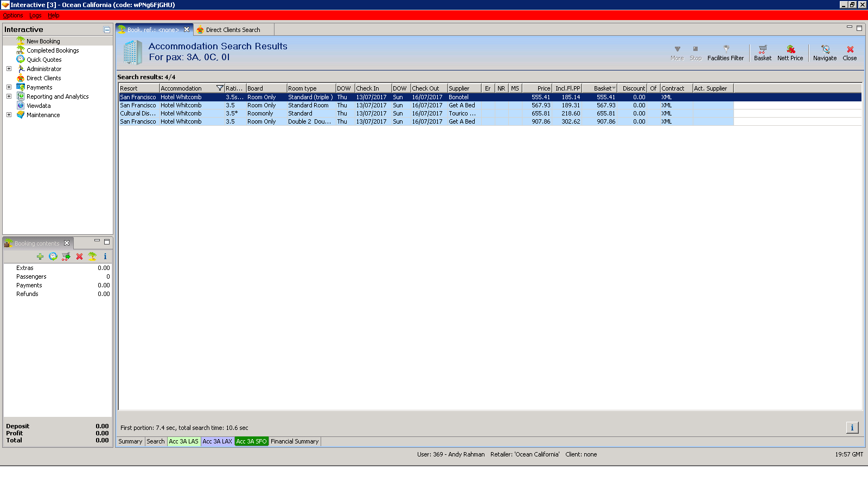Image resolution: width=868 pixels, height=502 pixels.
Task: Open the Options menu
Action: (13, 15)
